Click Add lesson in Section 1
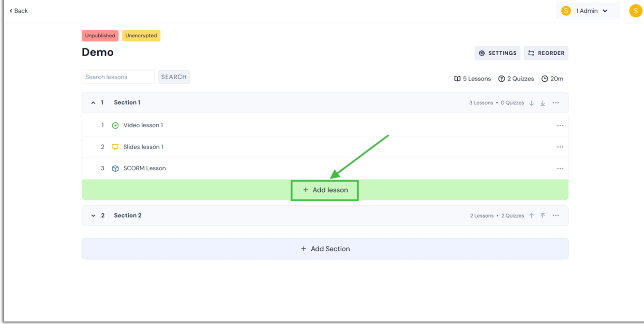The width and height of the screenshot is (644, 324). 325,190
